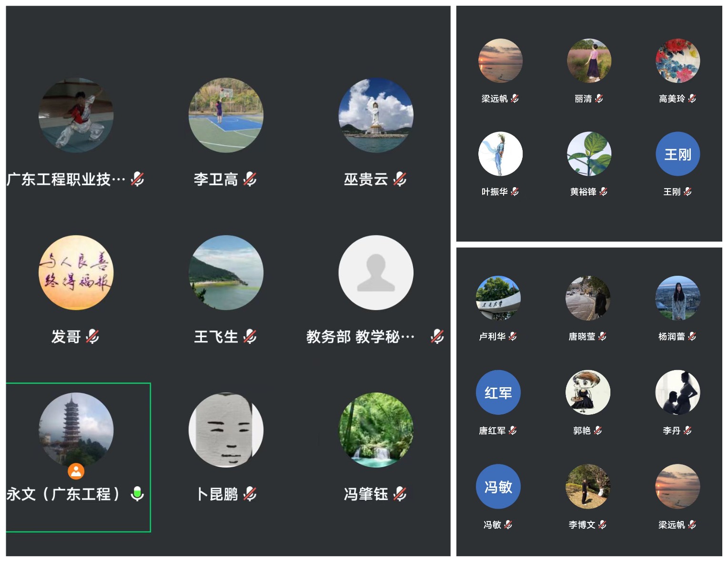Click 卜昆鹏's muted microphone icon
The image size is (728, 562).
coord(250,494)
